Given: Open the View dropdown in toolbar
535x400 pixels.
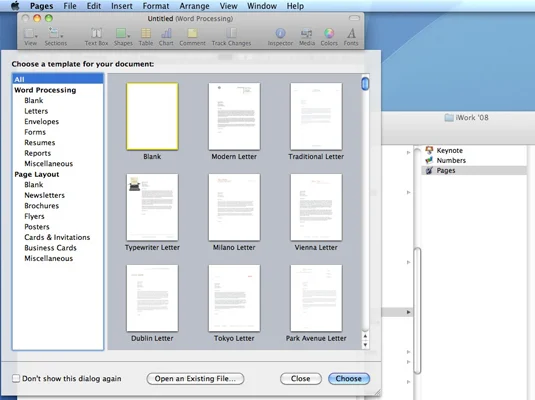Looking at the screenshot, I should click(x=30, y=33).
